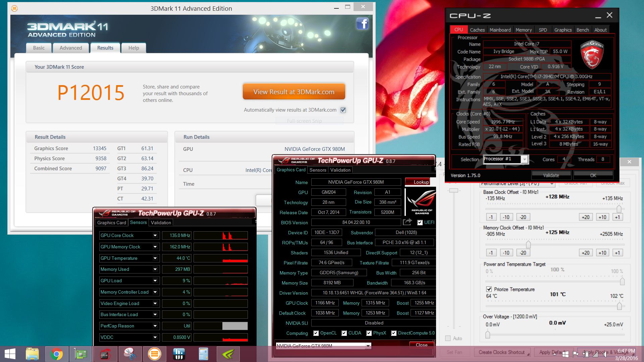The height and width of the screenshot is (362, 644).
Task: Click CPU-Z Validate button
Action: pyautogui.click(x=551, y=175)
